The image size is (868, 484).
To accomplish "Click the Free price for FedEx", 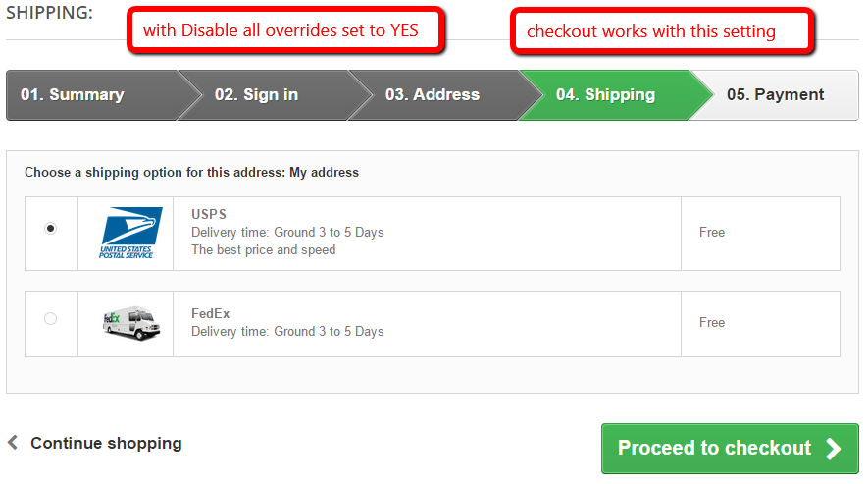I will (712, 322).
